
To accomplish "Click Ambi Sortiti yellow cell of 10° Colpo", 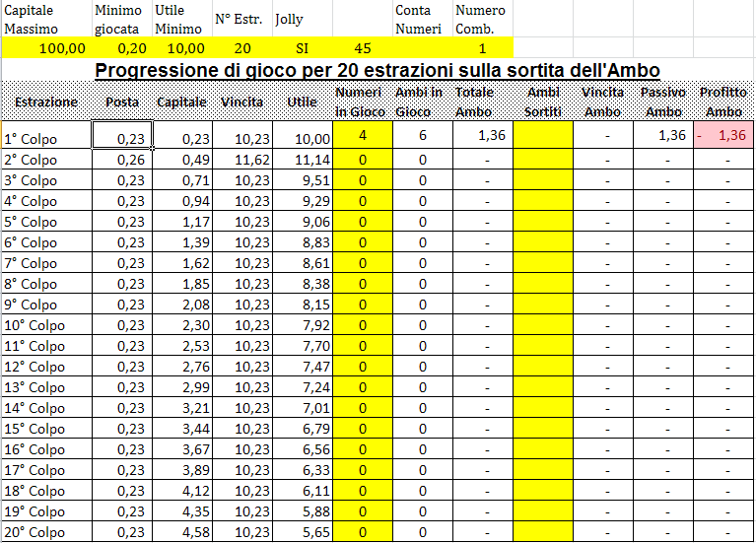I will point(543,325).
